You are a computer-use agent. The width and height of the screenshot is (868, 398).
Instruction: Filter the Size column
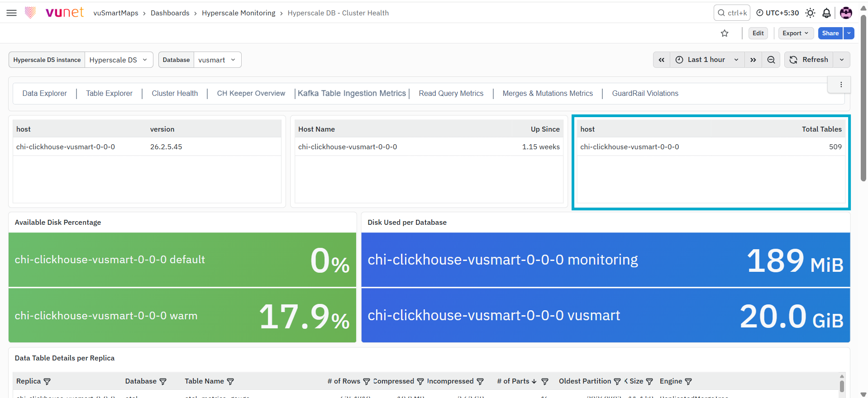[649, 381]
